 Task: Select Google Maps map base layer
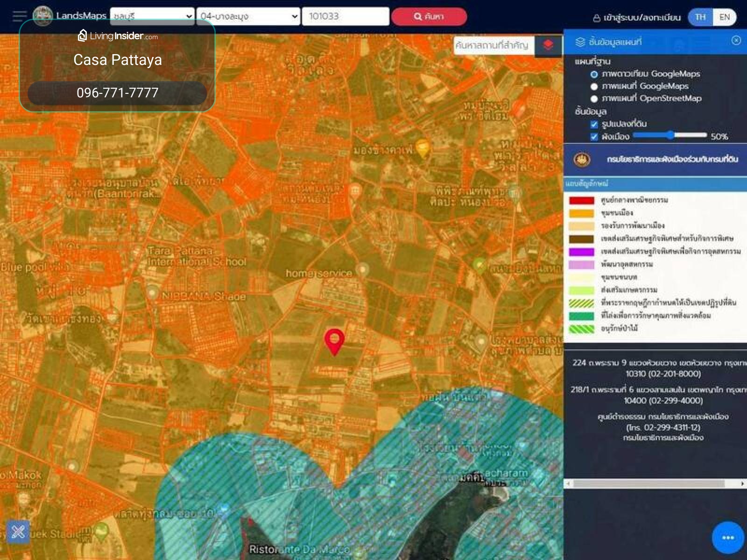[x=594, y=86]
